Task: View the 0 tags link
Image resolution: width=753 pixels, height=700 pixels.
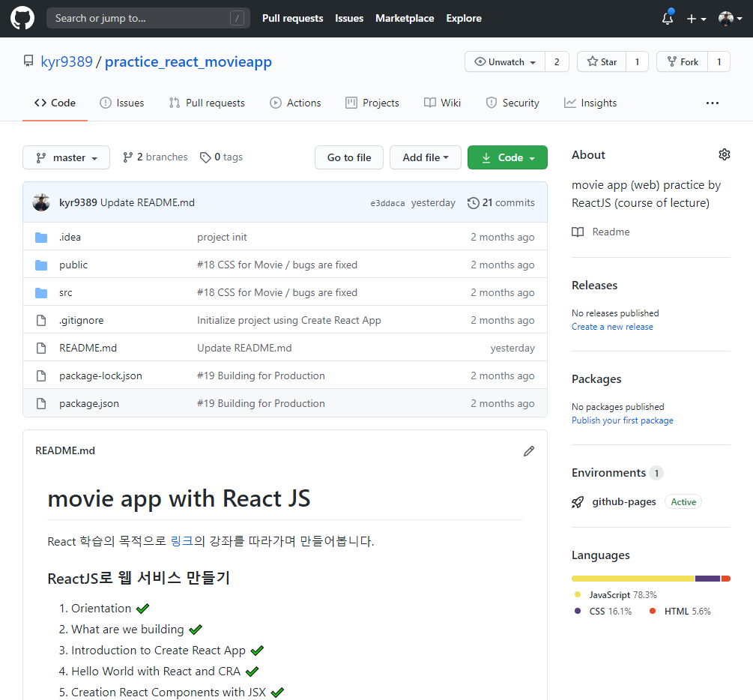Action: 221,157
